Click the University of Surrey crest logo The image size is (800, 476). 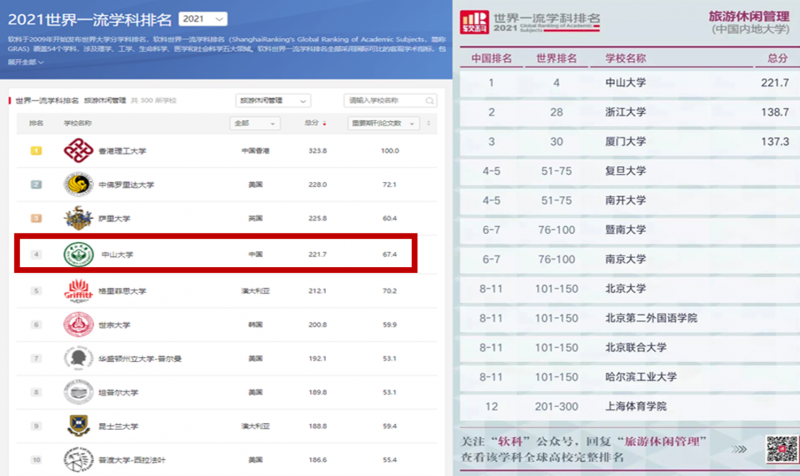78,218
